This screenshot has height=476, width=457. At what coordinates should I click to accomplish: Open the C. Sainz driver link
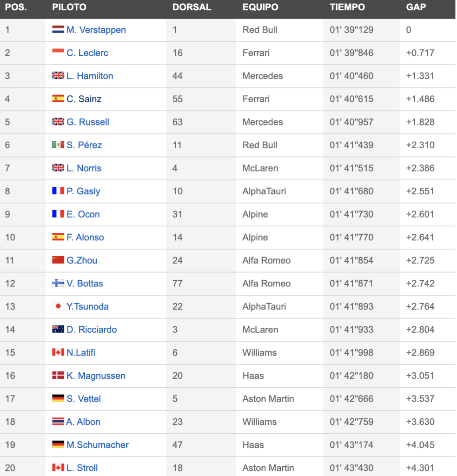tap(84, 99)
